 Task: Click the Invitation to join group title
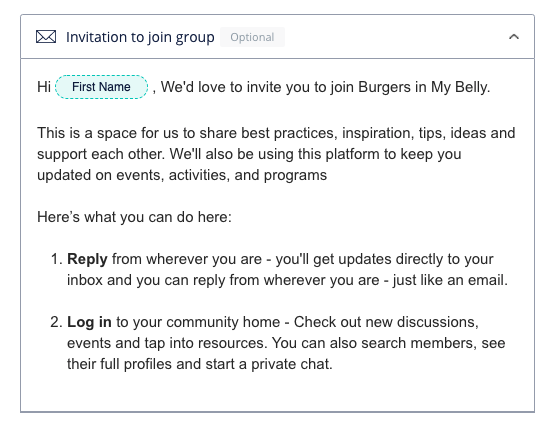[x=140, y=37]
